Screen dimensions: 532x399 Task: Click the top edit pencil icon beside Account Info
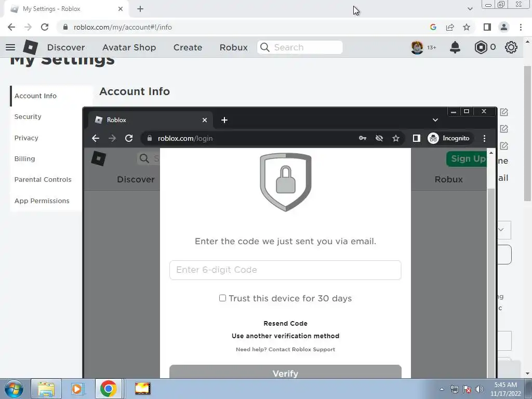tap(504, 112)
